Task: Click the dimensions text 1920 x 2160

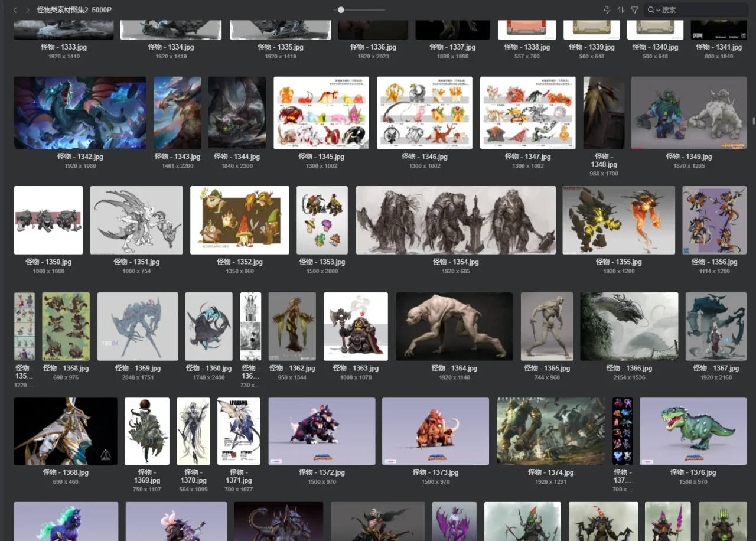Action: click(x=716, y=377)
